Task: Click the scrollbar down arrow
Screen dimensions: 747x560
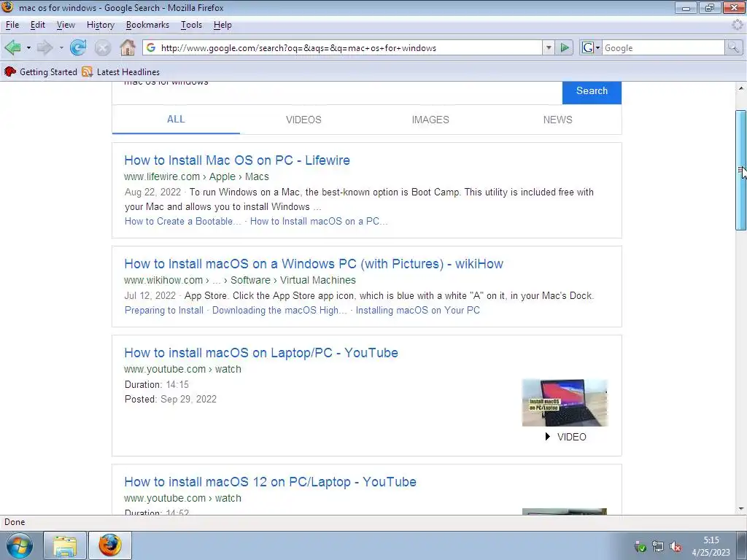Action: point(741,508)
